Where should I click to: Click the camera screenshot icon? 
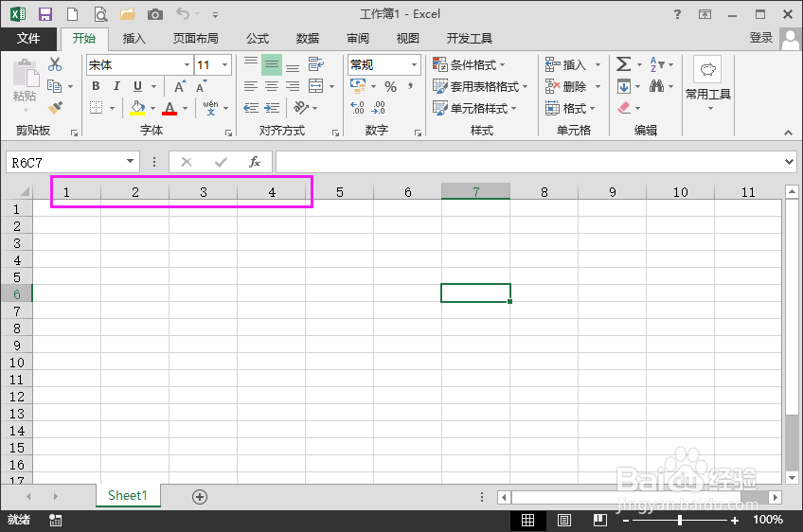[155, 14]
